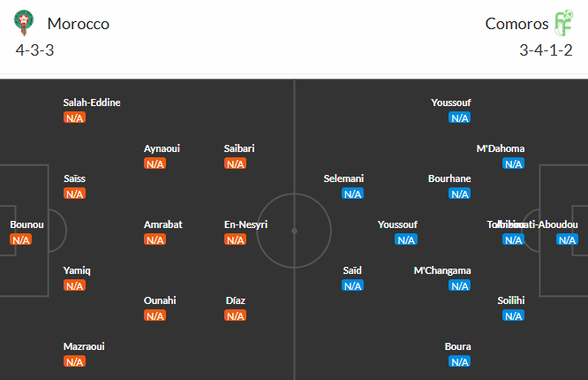Select the 4-3-3 formation label

35,49
